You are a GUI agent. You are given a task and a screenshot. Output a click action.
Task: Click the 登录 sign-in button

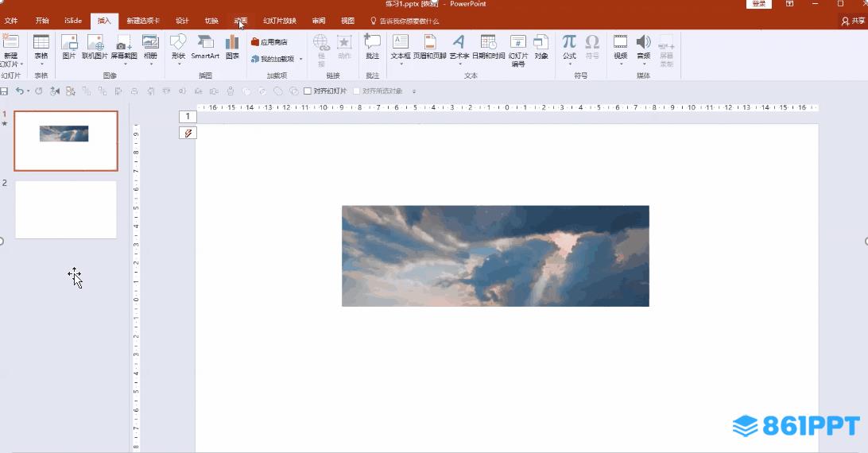759,4
